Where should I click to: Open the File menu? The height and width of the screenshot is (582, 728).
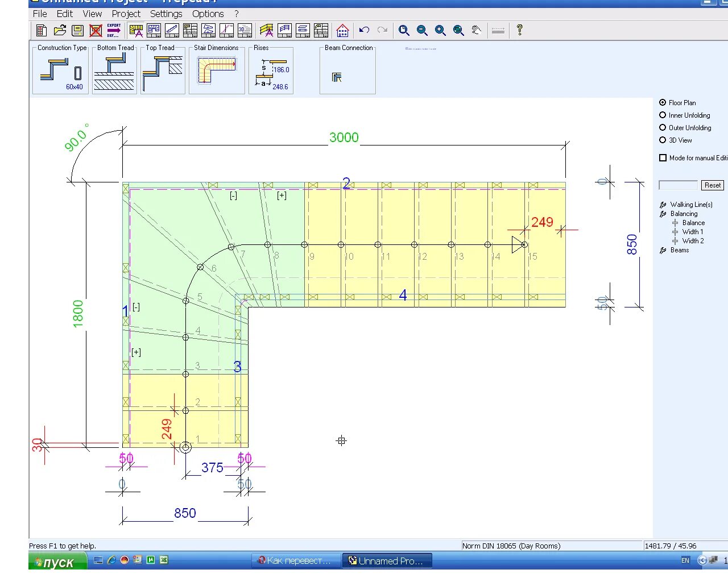coord(40,14)
